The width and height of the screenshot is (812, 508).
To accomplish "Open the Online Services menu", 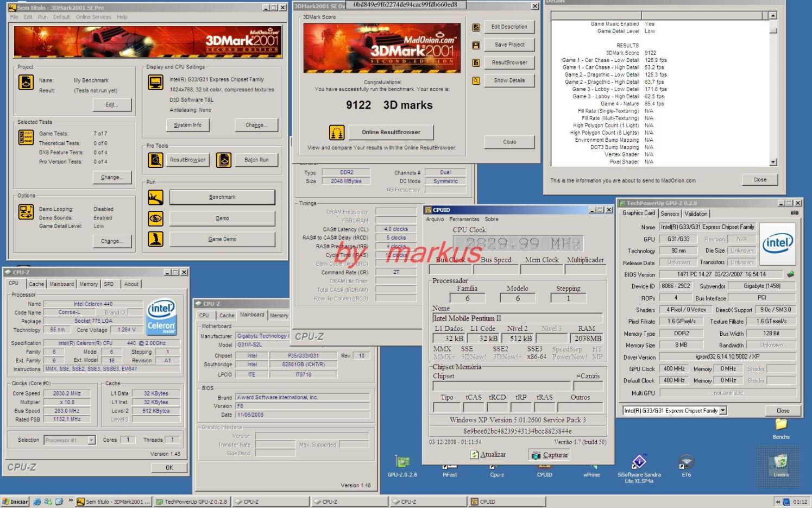I will (x=93, y=17).
